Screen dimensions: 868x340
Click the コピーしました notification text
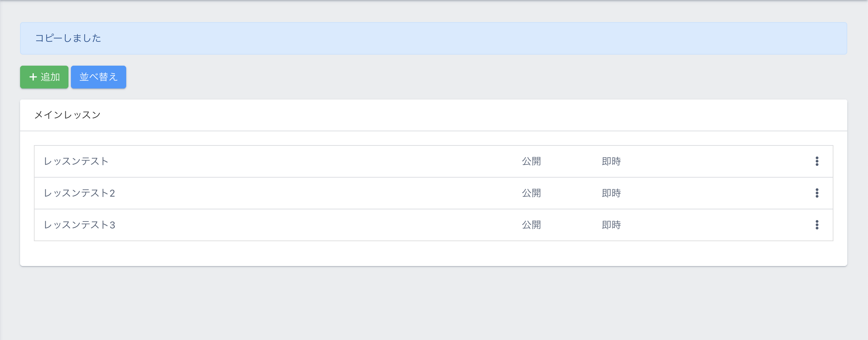tap(68, 38)
